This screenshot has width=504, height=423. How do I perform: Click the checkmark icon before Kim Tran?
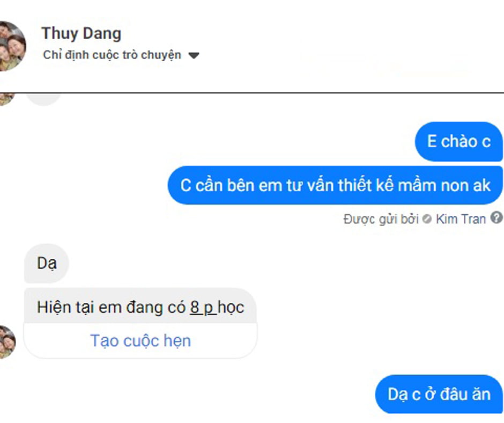click(x=427, y=219)
